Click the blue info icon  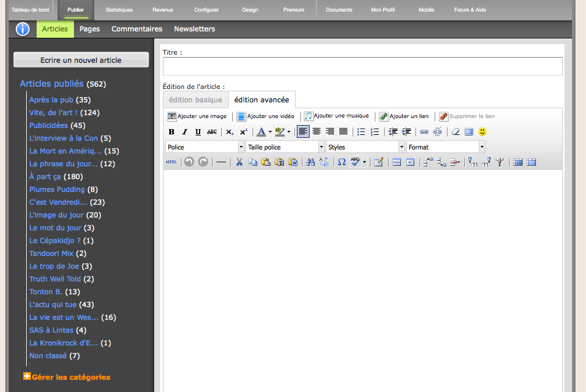(x=23, y=28)
